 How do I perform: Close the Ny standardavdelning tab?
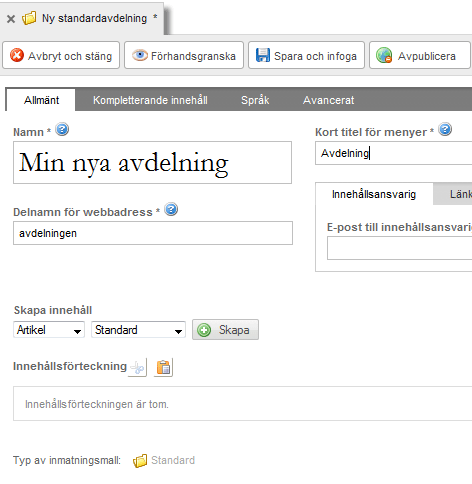11,19
